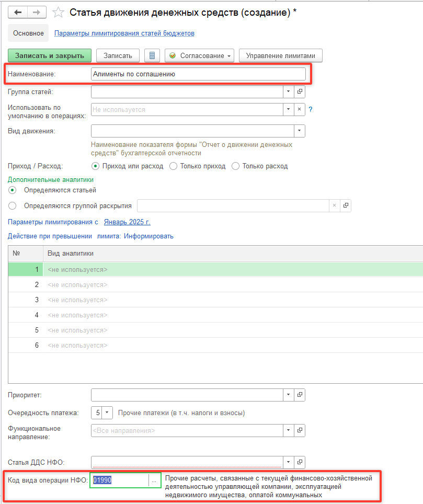Open the Приоритет item via open icon
The image size is (423, 504).
pyautogui.click(x=300, y=395)
